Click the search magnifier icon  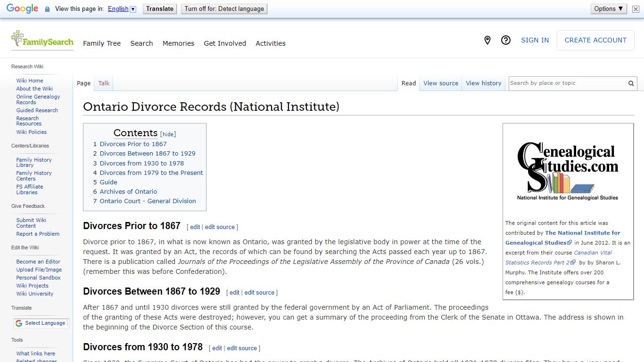(631, 83)
